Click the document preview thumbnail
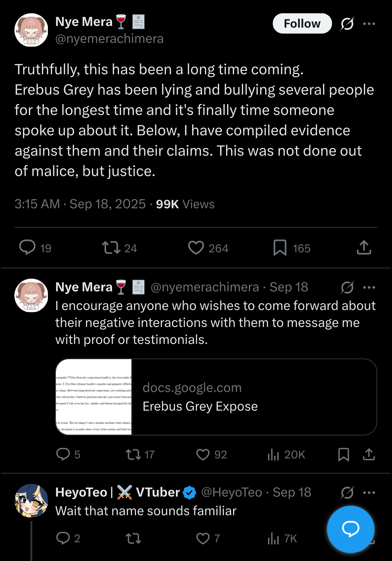This screenshot has width=392, height=561. pyautogui.click(x=94, y=397)
